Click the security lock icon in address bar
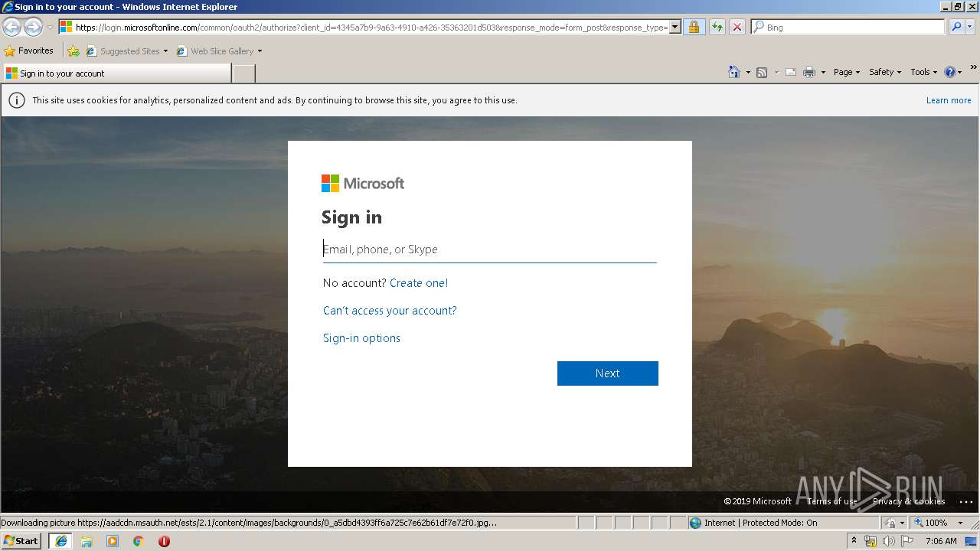 pos(694,27)
